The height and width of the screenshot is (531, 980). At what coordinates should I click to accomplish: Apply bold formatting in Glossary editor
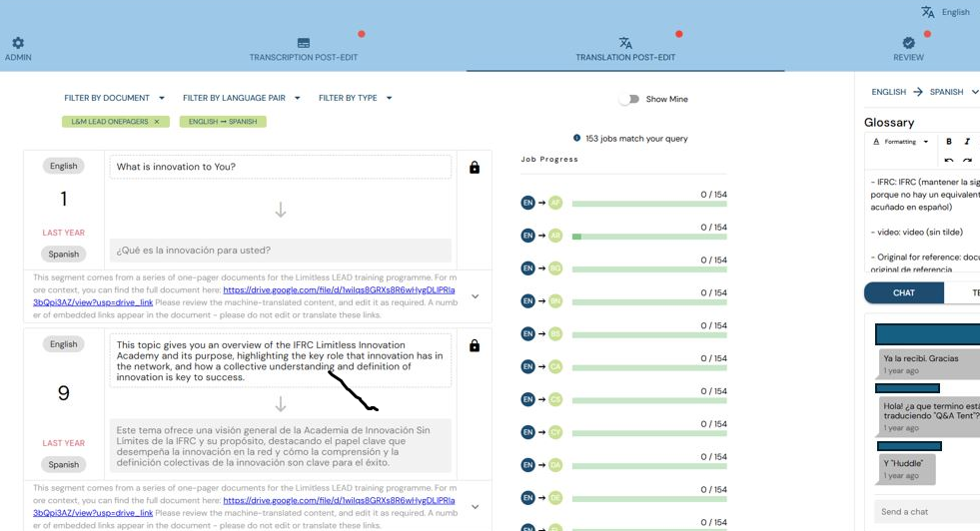click(x=949, y=142)
